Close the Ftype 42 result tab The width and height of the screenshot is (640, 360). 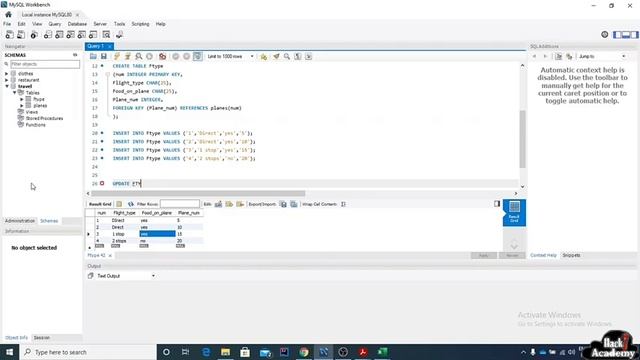point(110,256)
